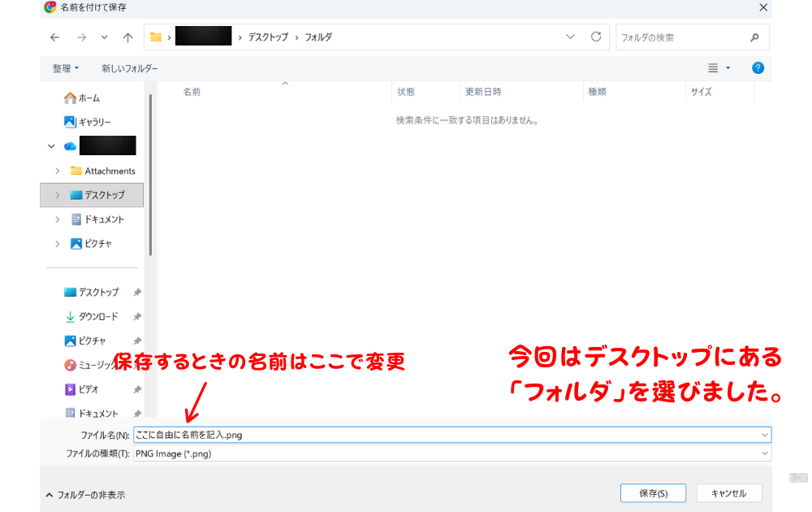Viewport: 812px width, 512px height.
Task: Click the フォルダの検索 search box
Action: click(680, 37)
